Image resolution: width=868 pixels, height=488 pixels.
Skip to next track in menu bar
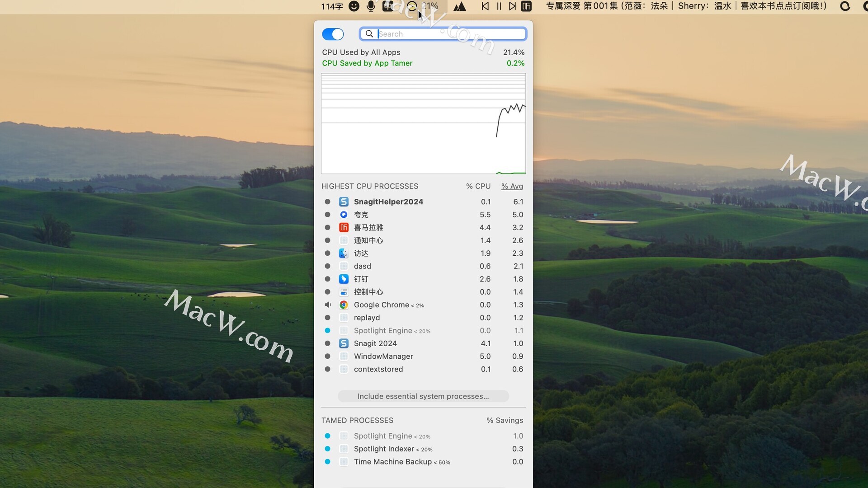pos(512,6)
